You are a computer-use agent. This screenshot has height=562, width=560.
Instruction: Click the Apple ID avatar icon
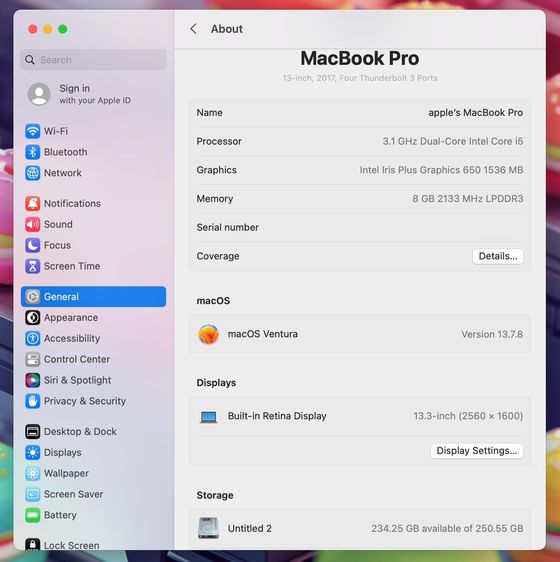click(x=39, y=94)
